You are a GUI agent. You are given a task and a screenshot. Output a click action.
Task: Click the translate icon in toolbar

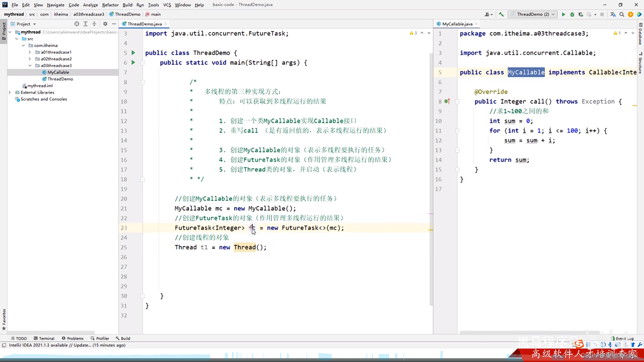coord(613,14)
